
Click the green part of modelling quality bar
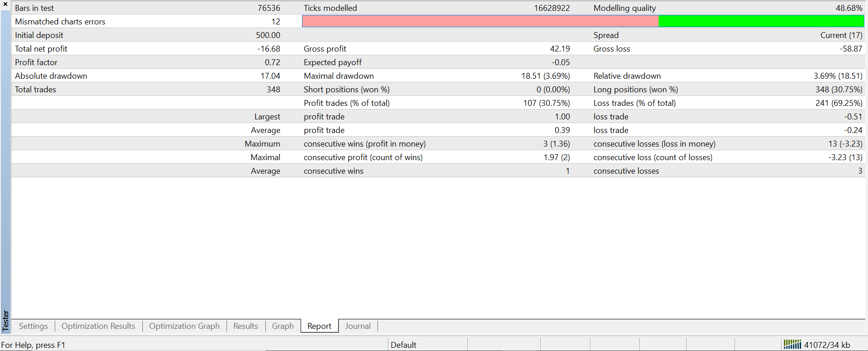(761, 21)
